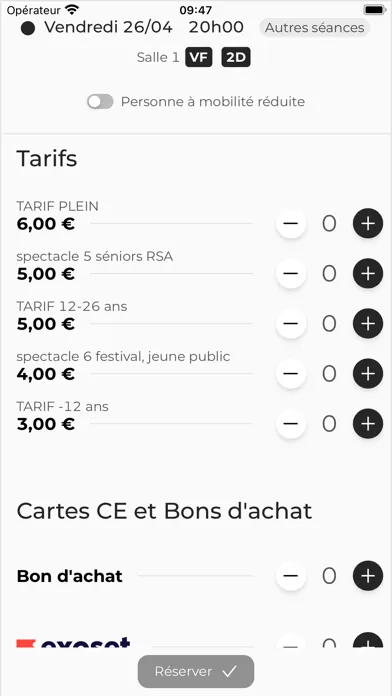Add one TARIF PLEIN ticket
This screenshot has width=392, height=696.
click(x=368, y=223)
